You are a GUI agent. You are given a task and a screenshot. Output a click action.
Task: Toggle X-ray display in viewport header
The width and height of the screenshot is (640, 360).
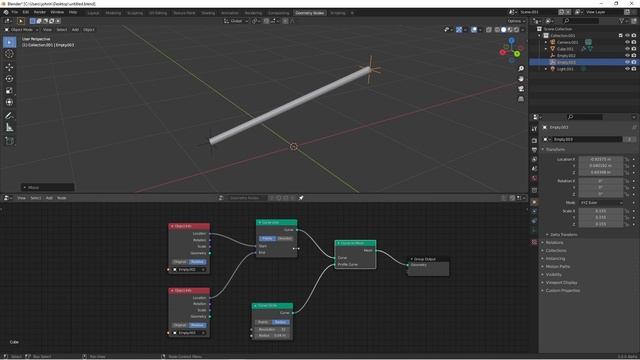coord(489,30)
